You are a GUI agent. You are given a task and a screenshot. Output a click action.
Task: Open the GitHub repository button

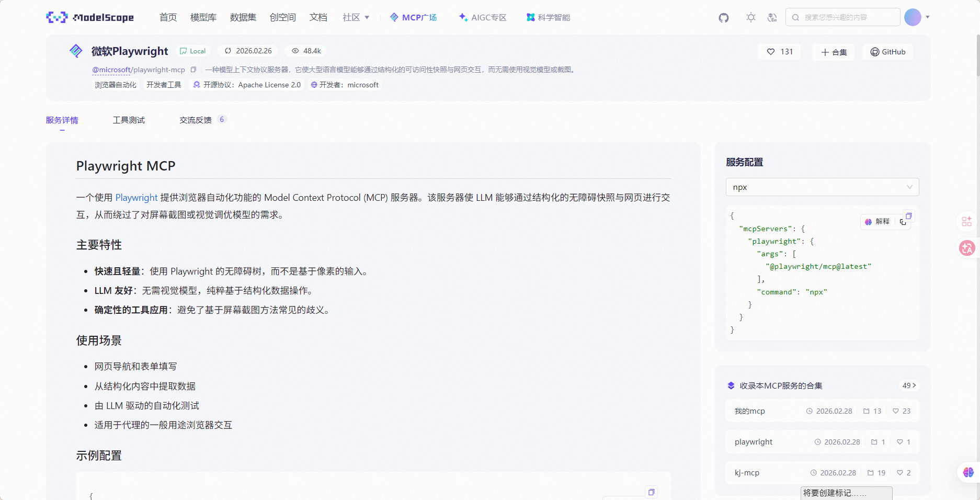point(887,52)
